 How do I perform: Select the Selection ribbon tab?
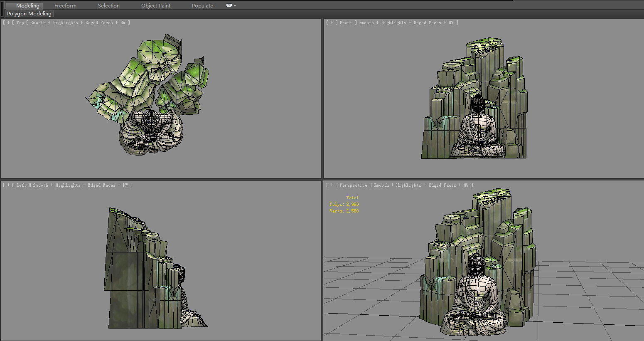pyautogui.click(x=108, y=5)
